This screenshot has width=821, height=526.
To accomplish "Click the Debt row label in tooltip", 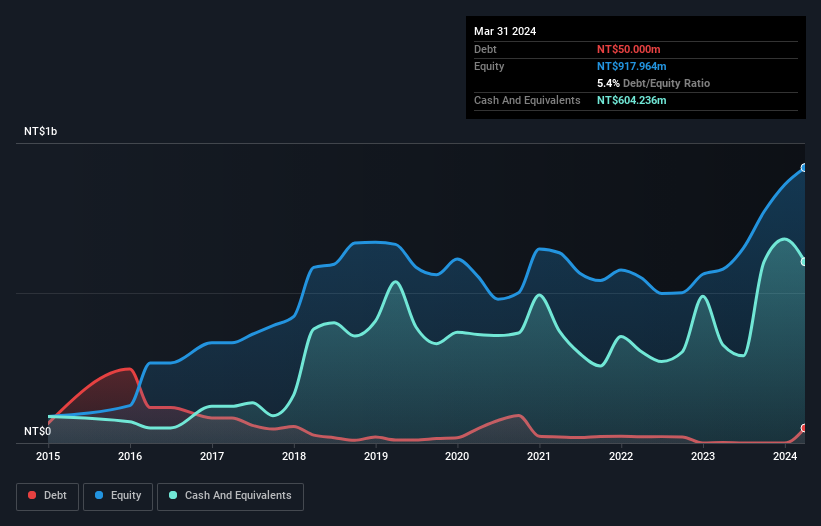I will [485, 49].
